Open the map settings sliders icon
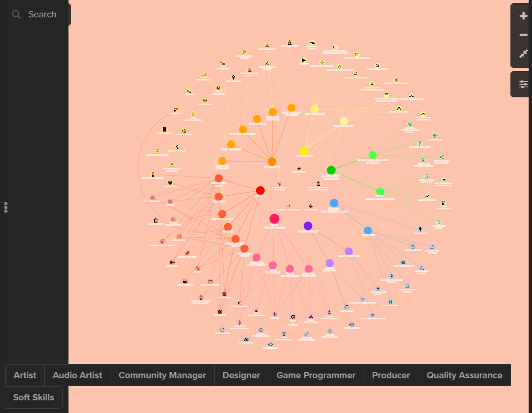Viewport: 532px width, 413px height. coord(523,84)
